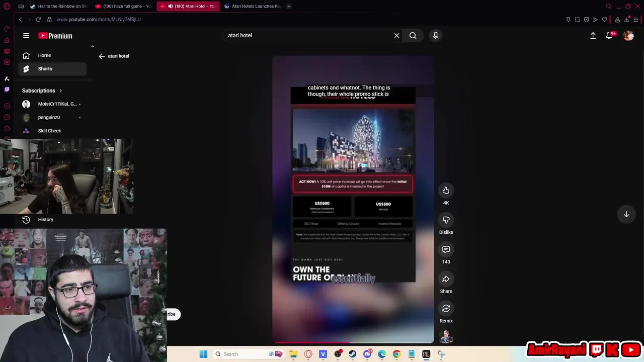Screen dimensions: 644x362
Task: Open Discord from the taskbar
Action: [x=367, y=354]
